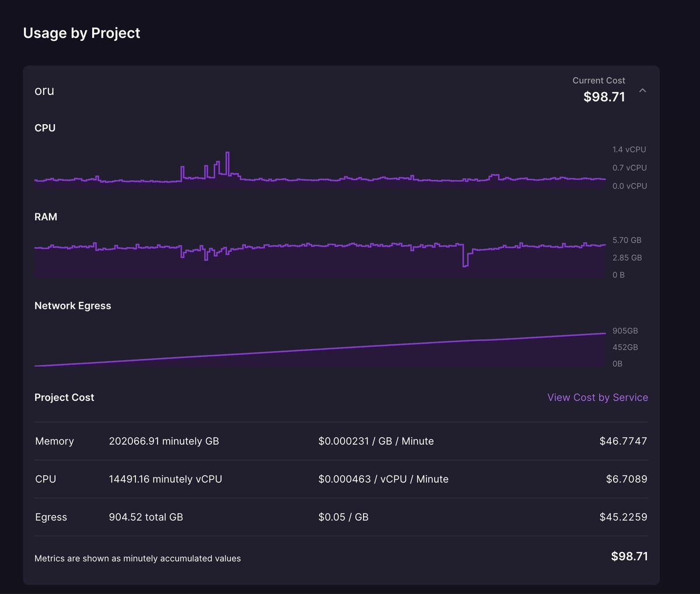Click 202066.91 minutely GB value
The height and width of the screenshot is (594, 700).
pyautogui.click(x=164, y=441)
